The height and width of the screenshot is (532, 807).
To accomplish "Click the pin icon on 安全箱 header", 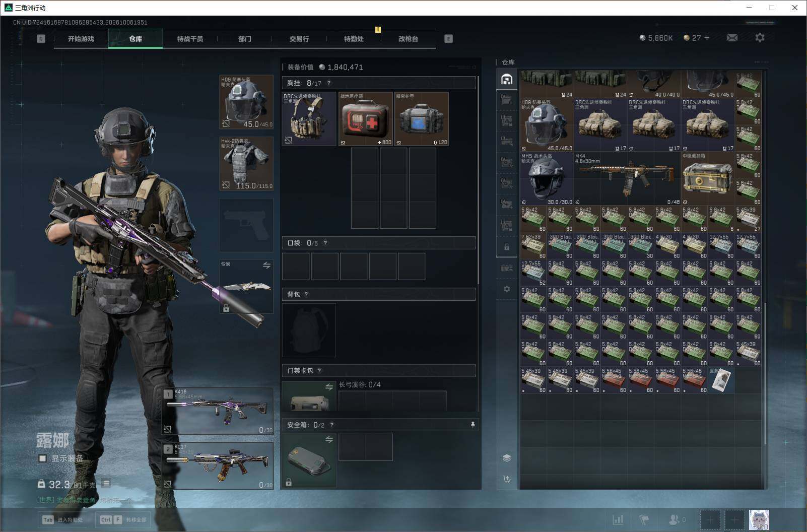I will pos(473,425).
